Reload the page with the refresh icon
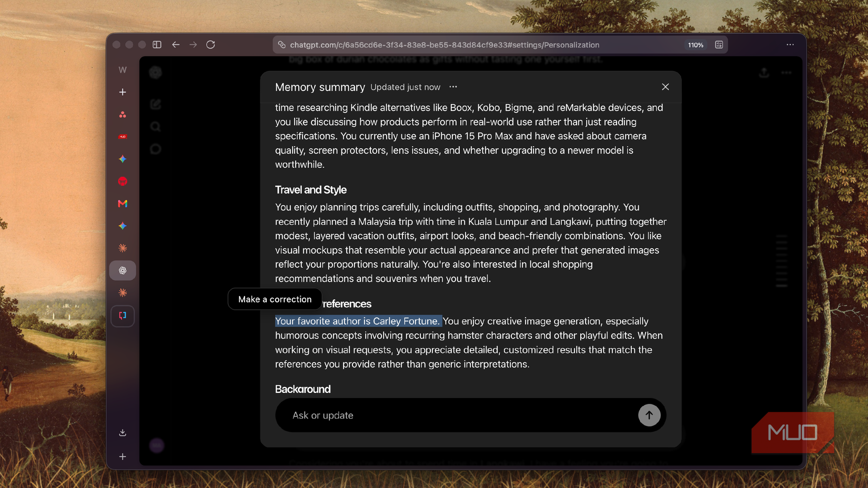 [x=210, y=45]
